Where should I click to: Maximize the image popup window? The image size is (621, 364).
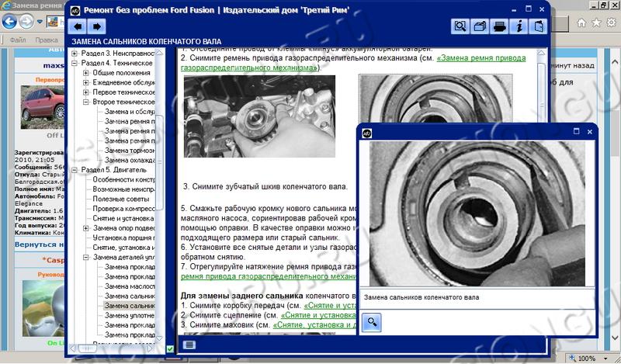(x=577, y=131)
